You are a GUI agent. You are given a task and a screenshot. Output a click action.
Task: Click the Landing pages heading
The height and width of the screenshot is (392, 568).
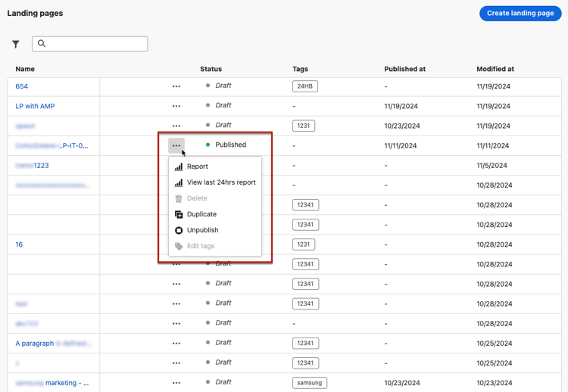(35, 14)
